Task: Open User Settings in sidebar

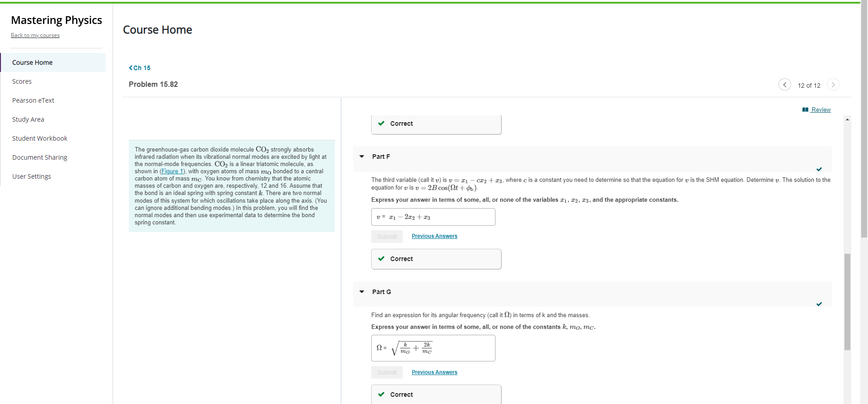Action: coord(32,176)
